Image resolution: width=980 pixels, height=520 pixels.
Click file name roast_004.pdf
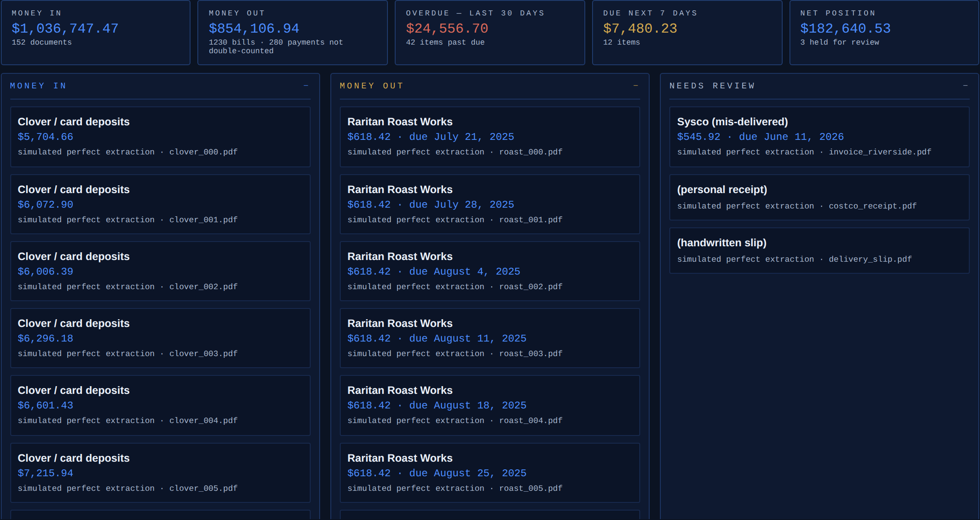tap(531, 420)
